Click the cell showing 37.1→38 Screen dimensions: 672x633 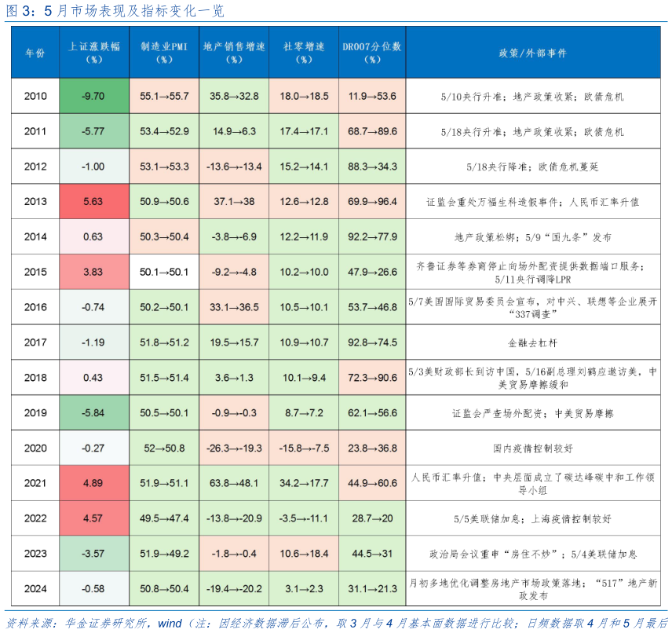click(x=232, y=201)
